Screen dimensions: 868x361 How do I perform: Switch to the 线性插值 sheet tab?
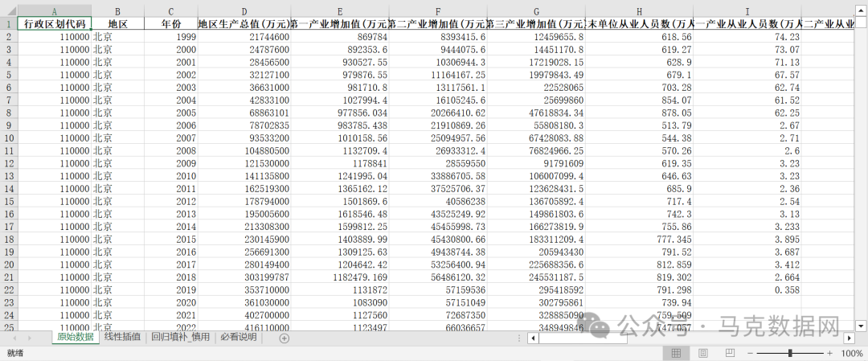(x=122, y=337)
